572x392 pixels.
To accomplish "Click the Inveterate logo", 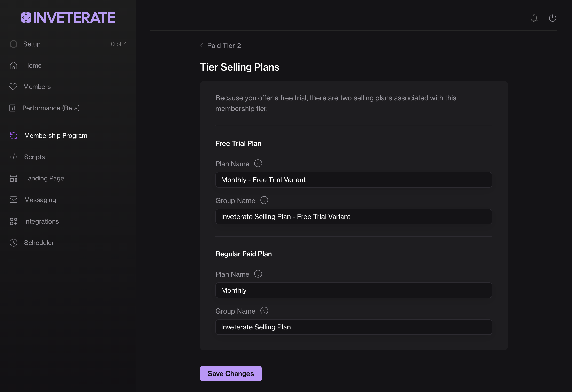I will click(x=68, y=18).
